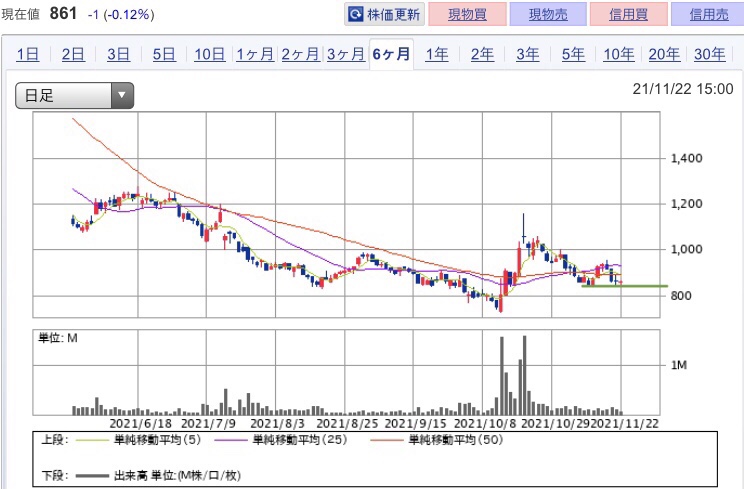Click the current price value 861
744x489 pixels.
pos(63,13)
